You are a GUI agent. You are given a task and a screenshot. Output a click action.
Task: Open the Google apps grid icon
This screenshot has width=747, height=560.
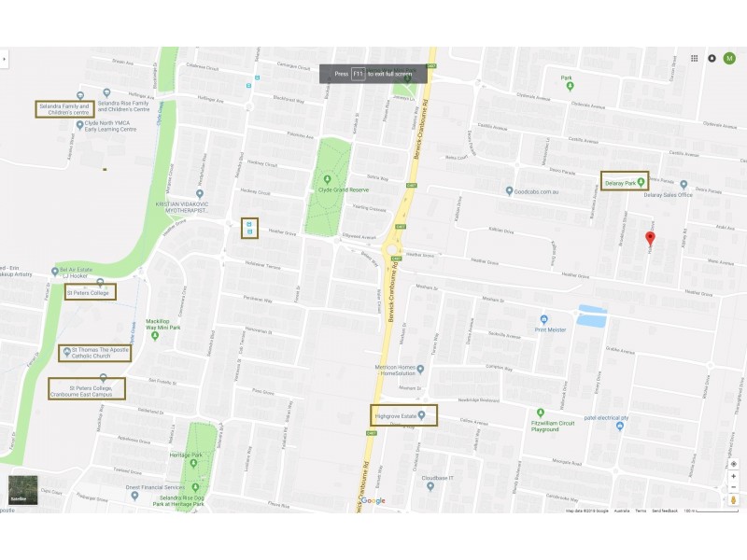[x=694, y=58]
